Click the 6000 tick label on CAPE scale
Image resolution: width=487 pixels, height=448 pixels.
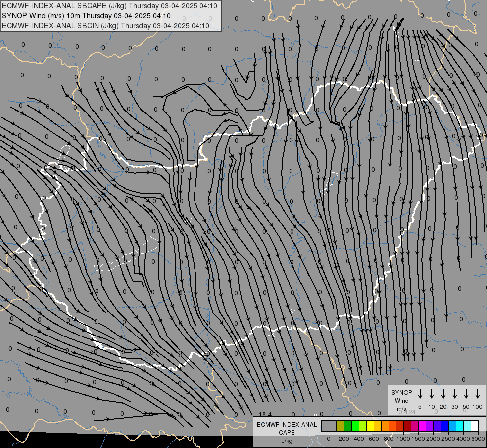[478, 439]
